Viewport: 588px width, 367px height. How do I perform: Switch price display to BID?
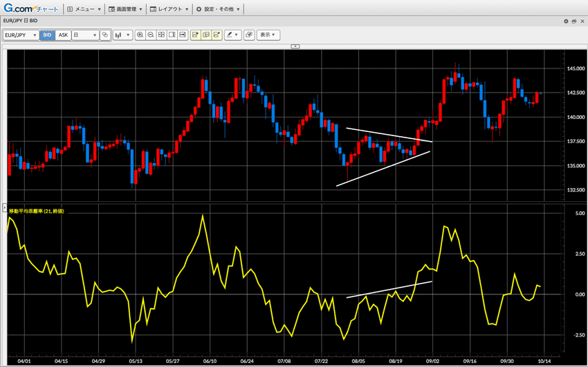click(47, 35)
